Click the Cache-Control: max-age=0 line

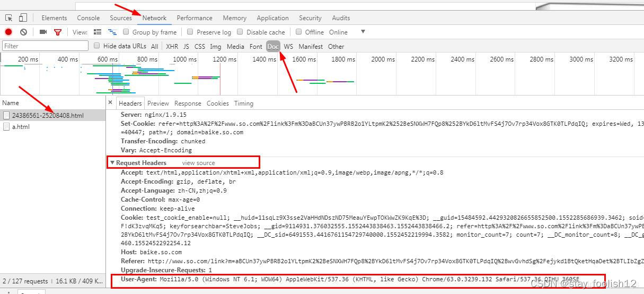[x=160, y=200]
